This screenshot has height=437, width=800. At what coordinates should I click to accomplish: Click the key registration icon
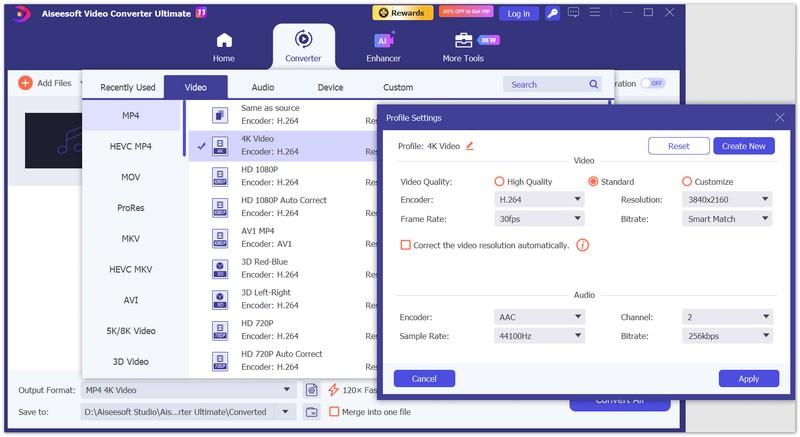pyautogui.click(x=552, y=13)
